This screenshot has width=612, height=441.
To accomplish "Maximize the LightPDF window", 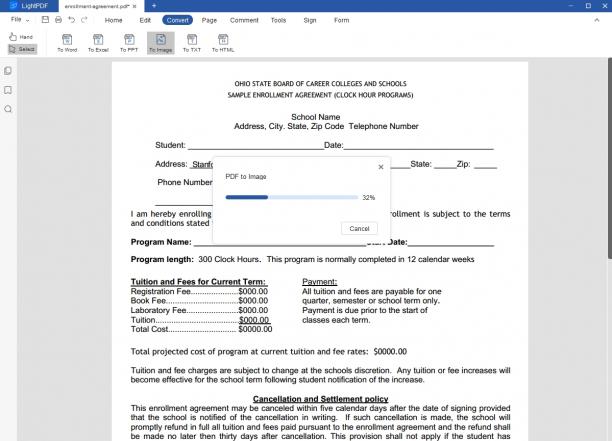I will coord(588,6).
